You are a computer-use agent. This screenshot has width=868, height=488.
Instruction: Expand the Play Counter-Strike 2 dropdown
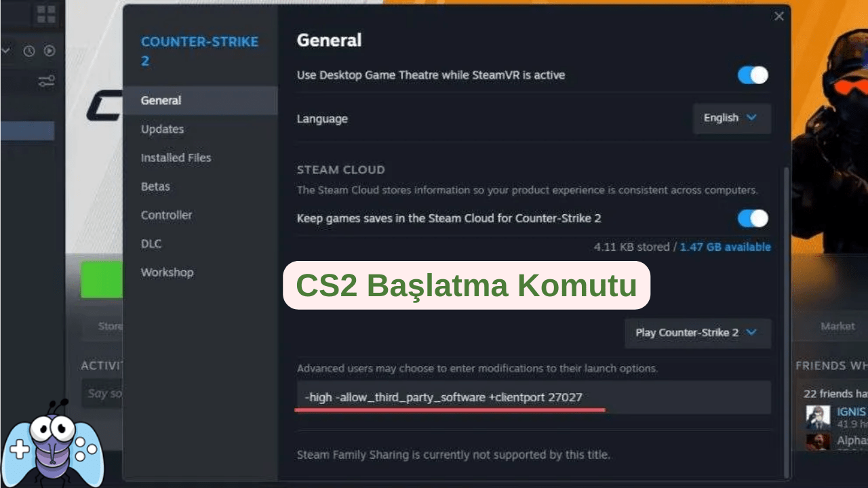point(697,333)
